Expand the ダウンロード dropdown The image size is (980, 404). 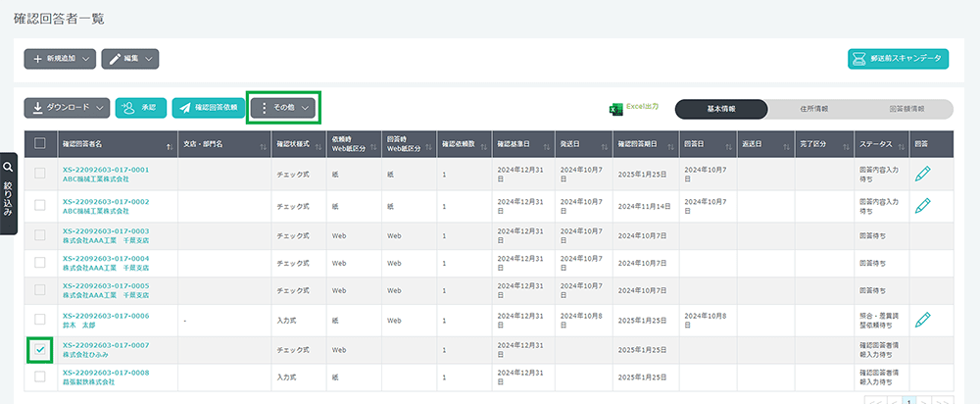67,108
